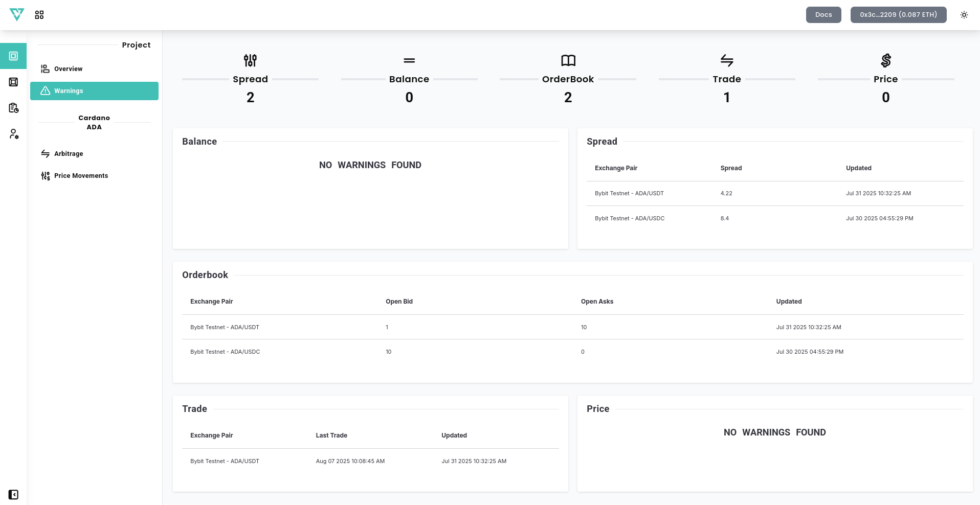The height and width of the screenshot is (505, 980).
Task: Click the app logo in the top-left corner
Action: (17, 15)
